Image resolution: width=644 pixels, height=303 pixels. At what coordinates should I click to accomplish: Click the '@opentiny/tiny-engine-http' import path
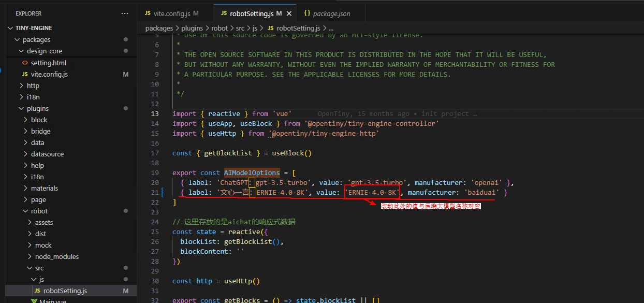pyautogui.click(x=325, y=134)
